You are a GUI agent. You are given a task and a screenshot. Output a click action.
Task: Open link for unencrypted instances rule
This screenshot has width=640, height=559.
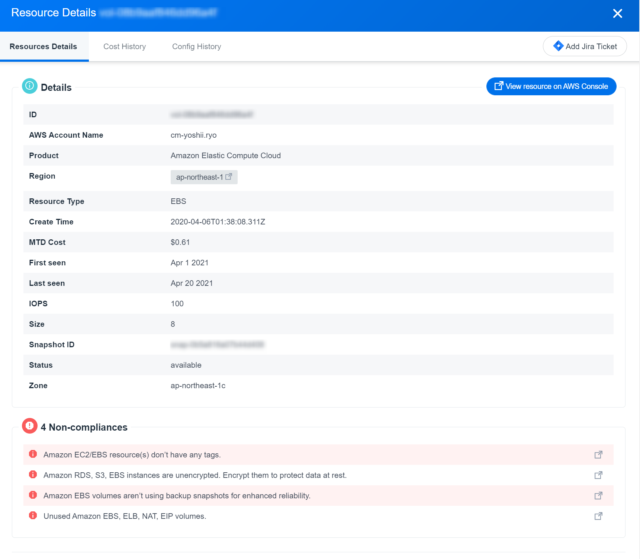pyautogui.click(x=598, y=475)
